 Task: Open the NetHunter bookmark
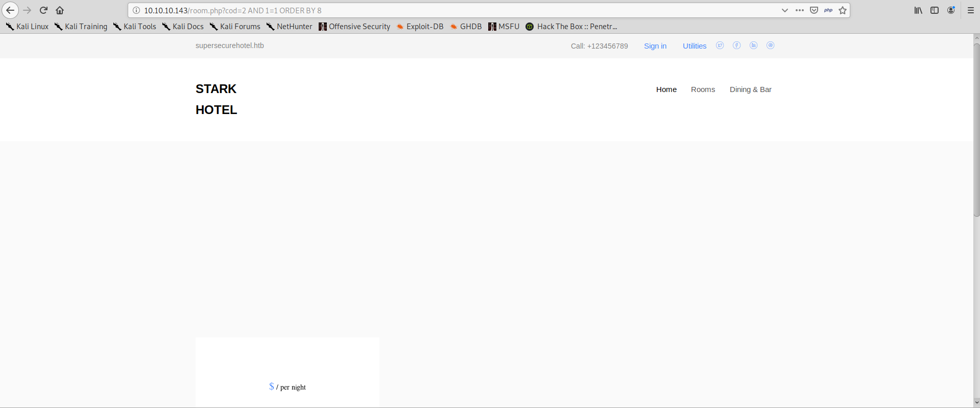tap(290, 27)
